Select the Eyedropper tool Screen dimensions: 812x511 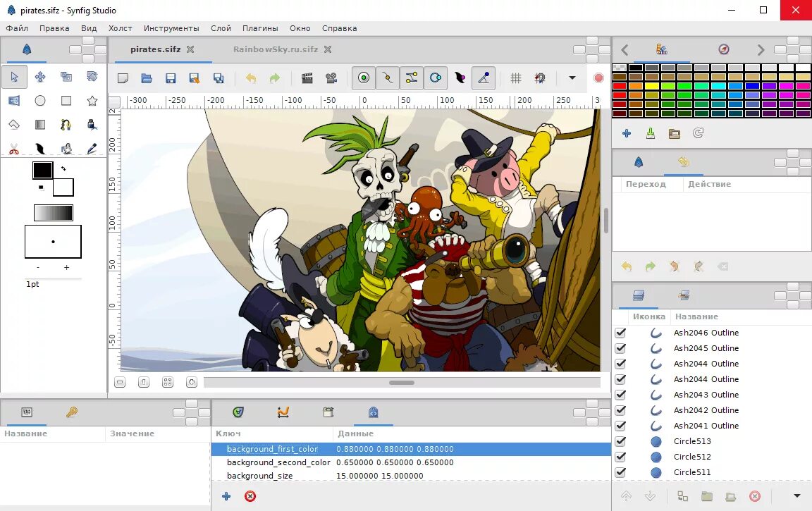[92, 149]
